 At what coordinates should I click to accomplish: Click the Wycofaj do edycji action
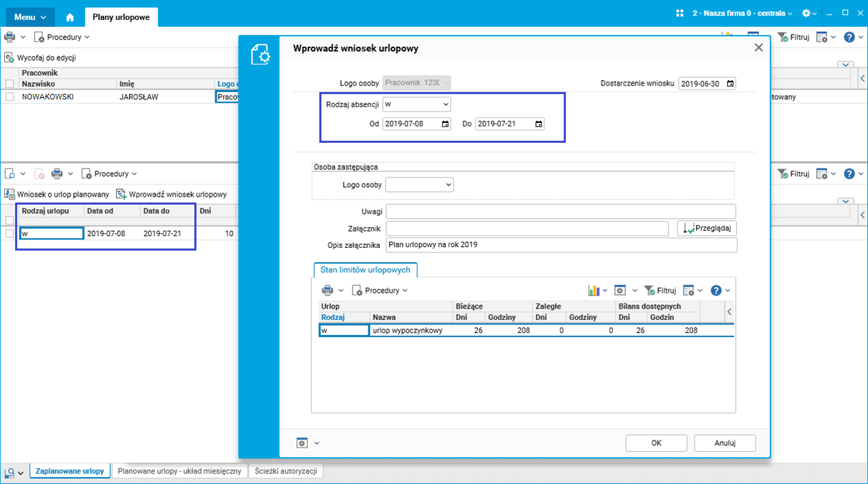[40, 58]
